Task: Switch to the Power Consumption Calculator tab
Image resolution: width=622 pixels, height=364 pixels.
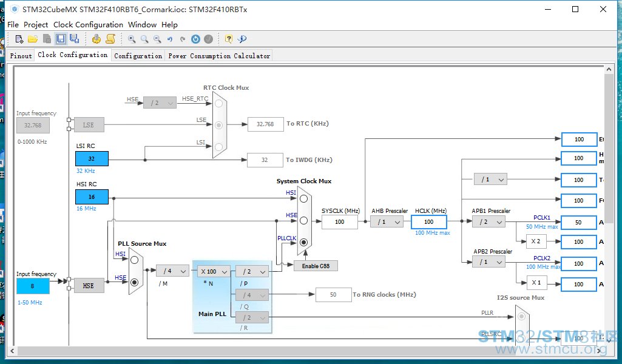Action: 219,56
